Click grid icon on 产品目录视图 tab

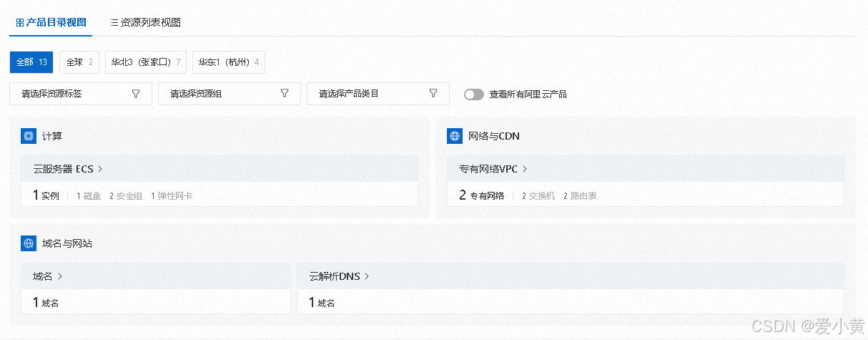pos(20,22)
